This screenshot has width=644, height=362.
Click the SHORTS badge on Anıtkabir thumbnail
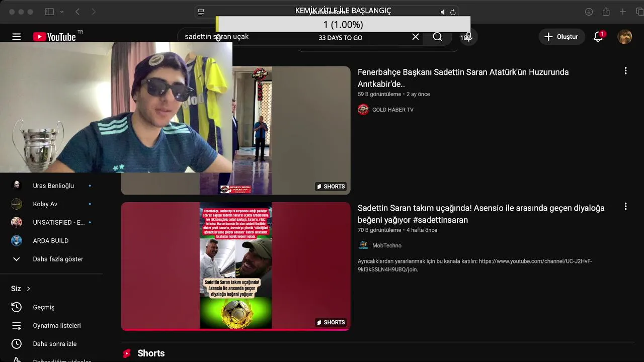(331, 187)
